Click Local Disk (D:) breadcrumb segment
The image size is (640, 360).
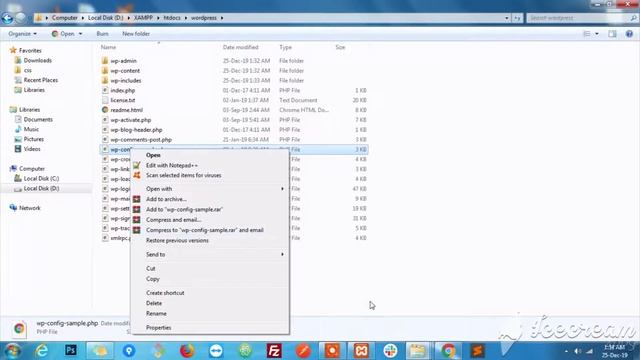tap(105, 18)
